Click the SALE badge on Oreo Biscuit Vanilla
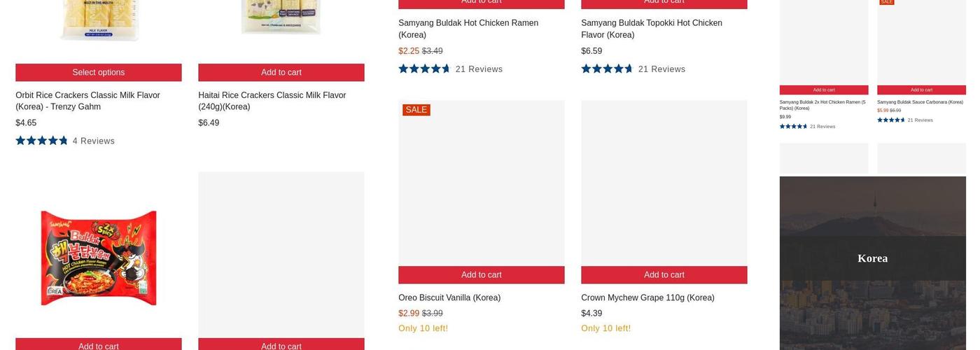 click(416, 110)
